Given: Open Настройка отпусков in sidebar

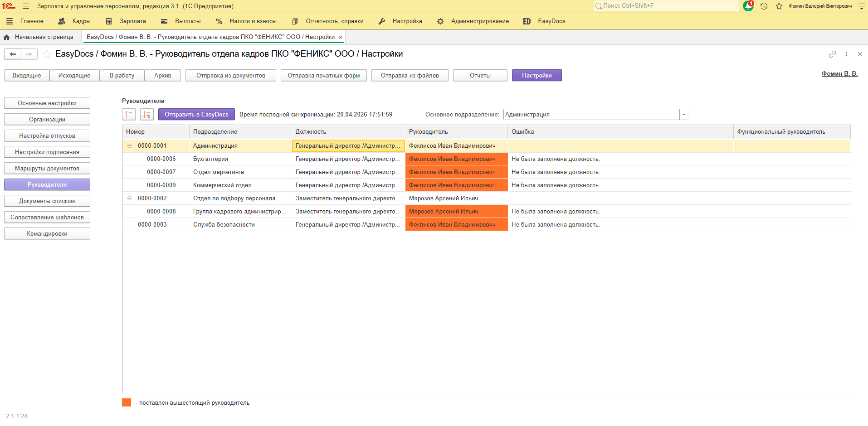Looking at the screenshot, I should 47,136.
